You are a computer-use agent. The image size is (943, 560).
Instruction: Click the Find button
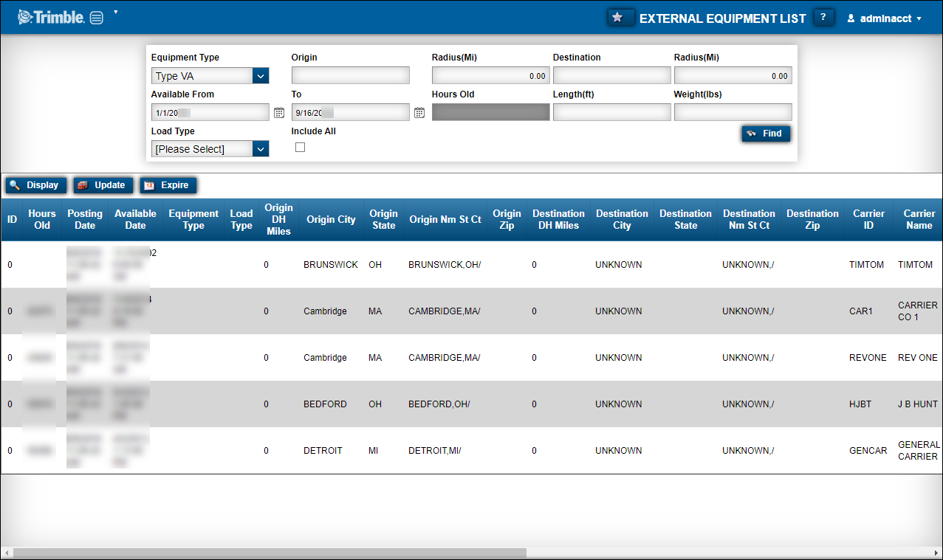(766, 134)
